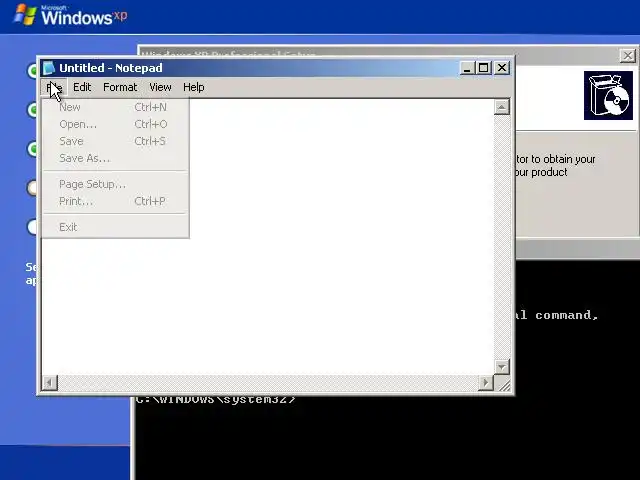Click the Notepad window resize grip
This screenshot has height=480, width=640.
(x=504, y=384)
